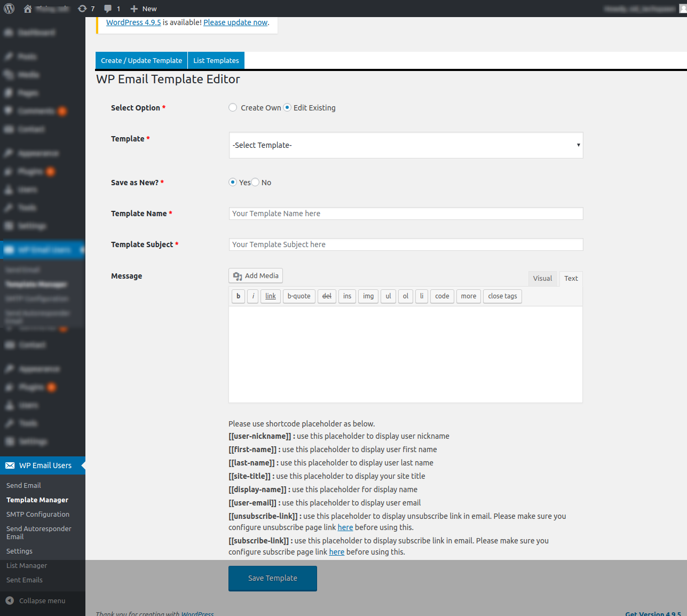Click the 'b-quote' editor button

[x=299, y=296]
